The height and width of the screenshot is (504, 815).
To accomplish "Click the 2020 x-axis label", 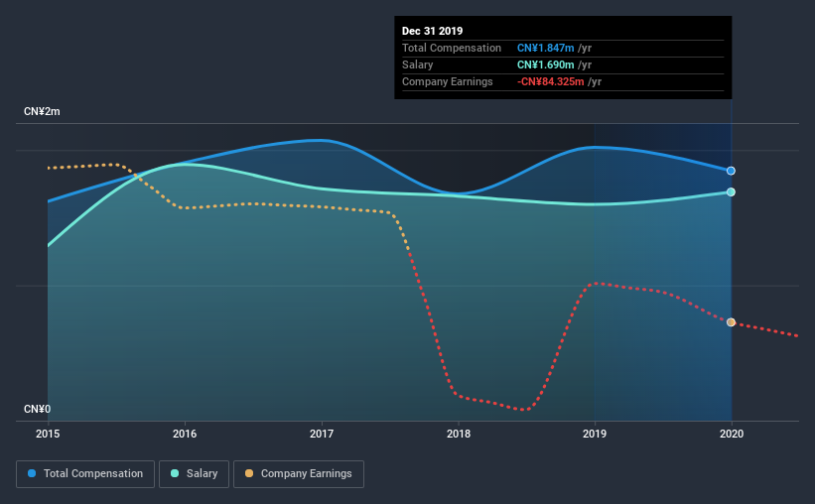I will [x=732, y=434].
